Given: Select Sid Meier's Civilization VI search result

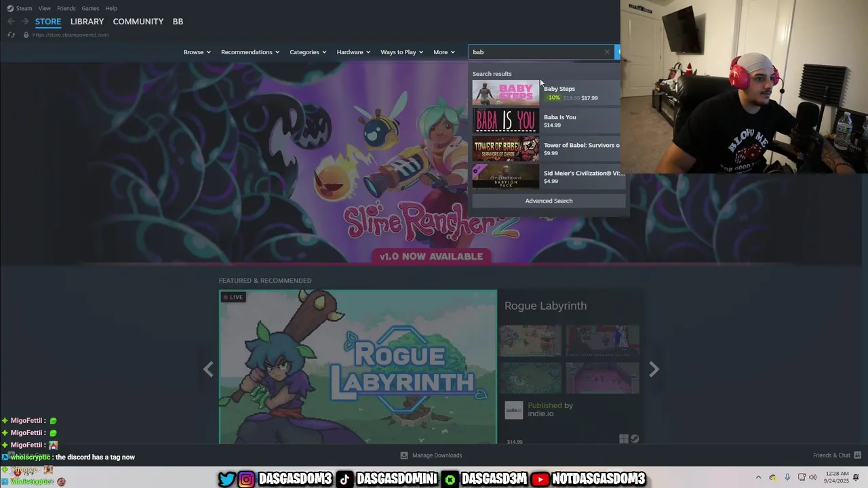Looking at the screenshot, I should (549, 177).
